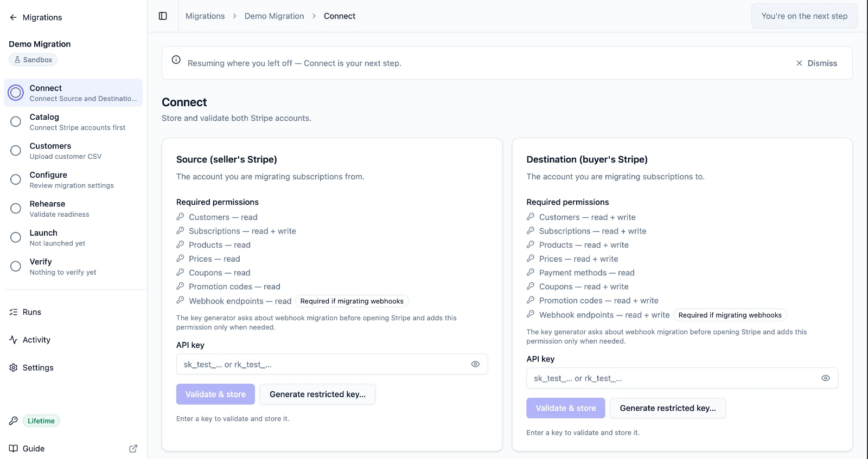Select the Verify step
This screenshot has height=459, width=868.
pyautogui.click(x=73, y=267)
